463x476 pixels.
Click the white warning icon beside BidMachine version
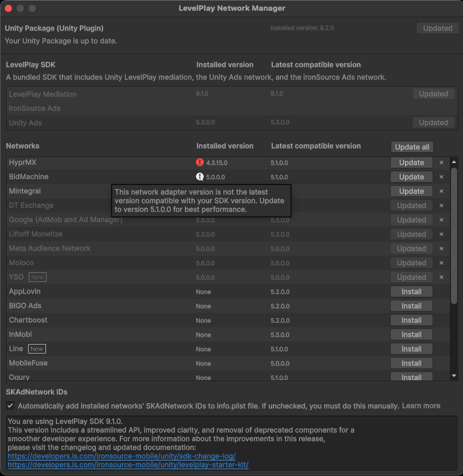[200, 177]
